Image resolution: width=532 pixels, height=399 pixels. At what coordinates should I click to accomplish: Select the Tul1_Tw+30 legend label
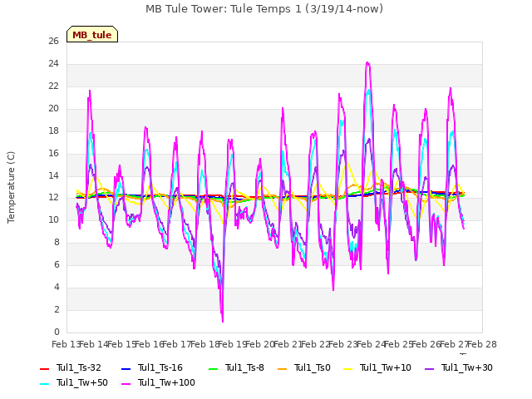coord(467,367)
